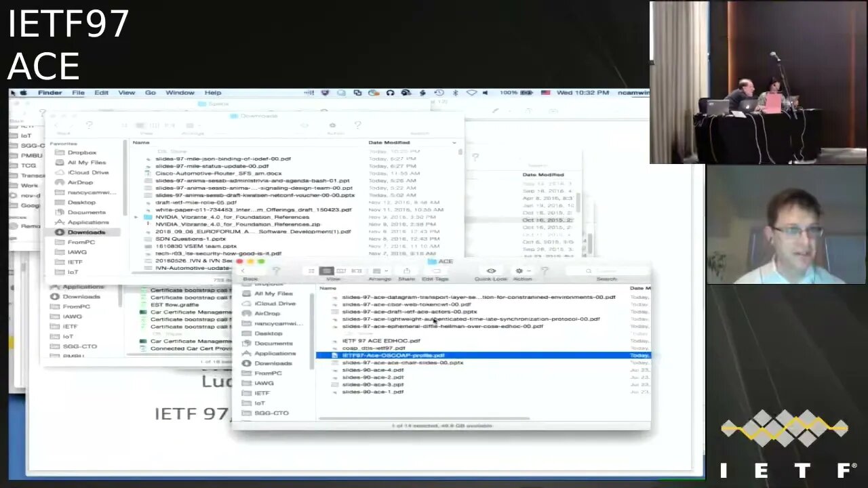
Task: Click the Back arrow in the ACE window
Action: click(243, 271)
